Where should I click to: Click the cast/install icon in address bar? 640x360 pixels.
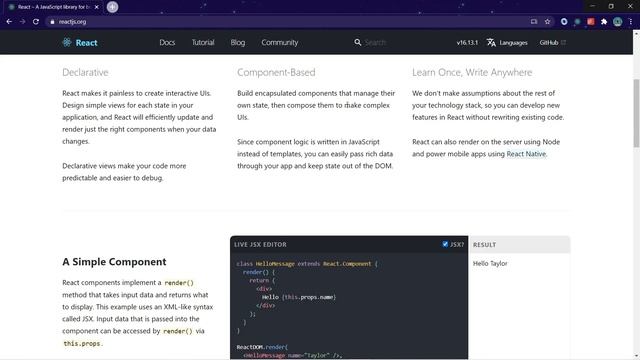click(x=534, y=22)
